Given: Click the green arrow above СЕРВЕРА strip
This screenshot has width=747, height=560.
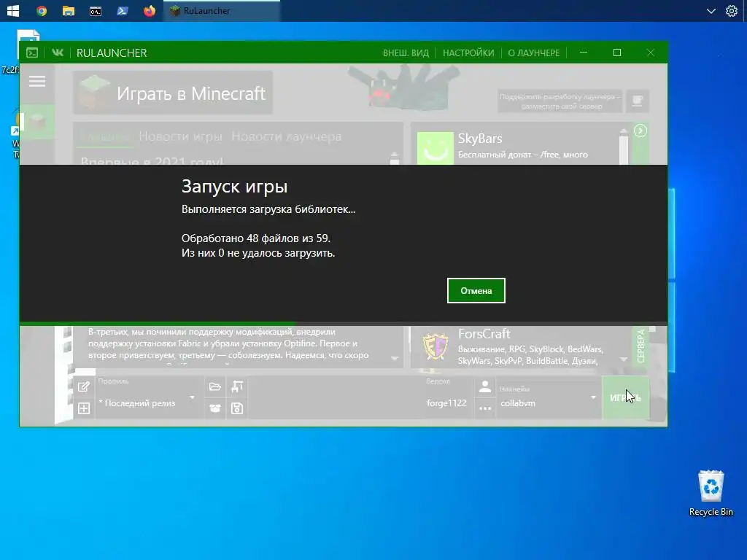Looking at the screenshot, I should [640, 131].
